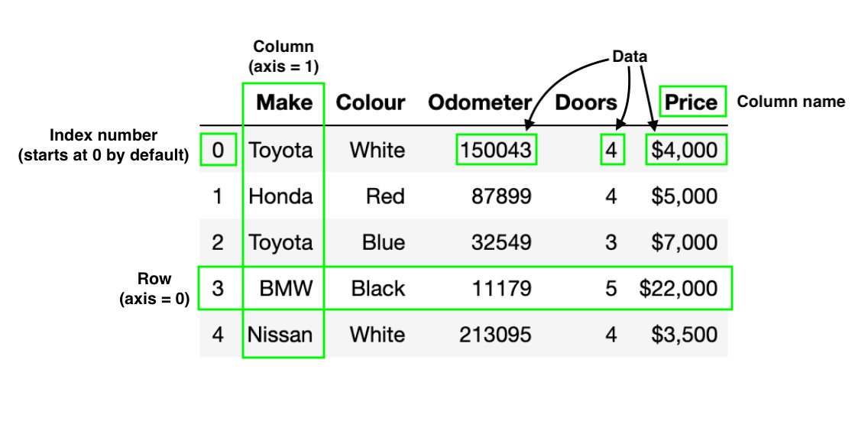The image size is (868, 421).
Task: Select the Colour column header
Action: tap(371, 102)
